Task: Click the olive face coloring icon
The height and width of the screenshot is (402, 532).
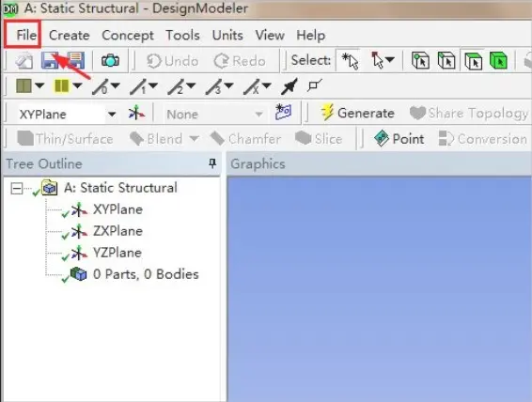Action: click(23, 85)
